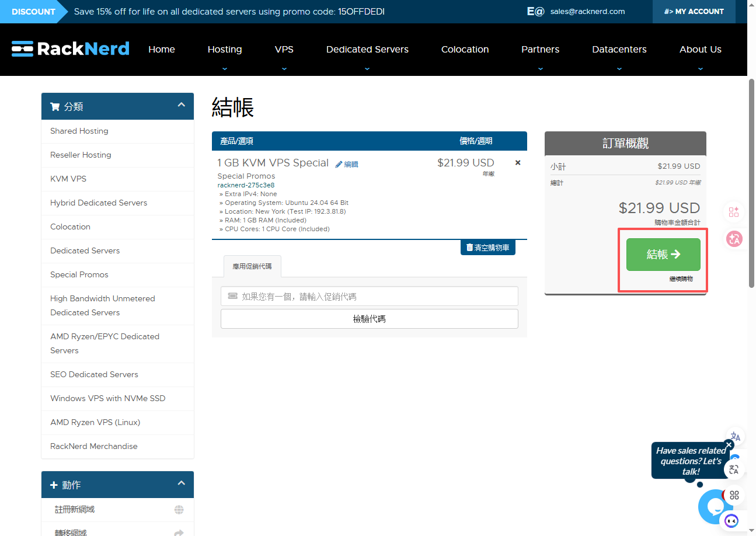Collapse the 動作 sidebar panel chevron
This screenshot has width=756, height=536.
(181, 483)
